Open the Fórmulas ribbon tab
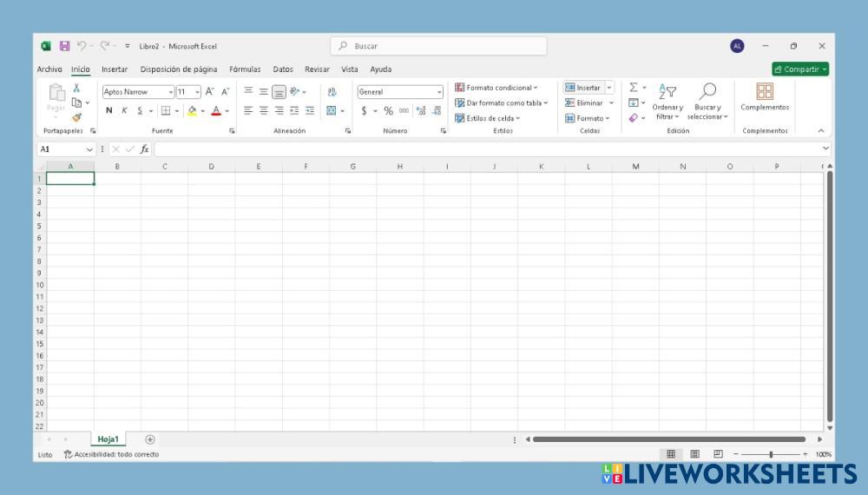868x495 pixels. [245, 69]
